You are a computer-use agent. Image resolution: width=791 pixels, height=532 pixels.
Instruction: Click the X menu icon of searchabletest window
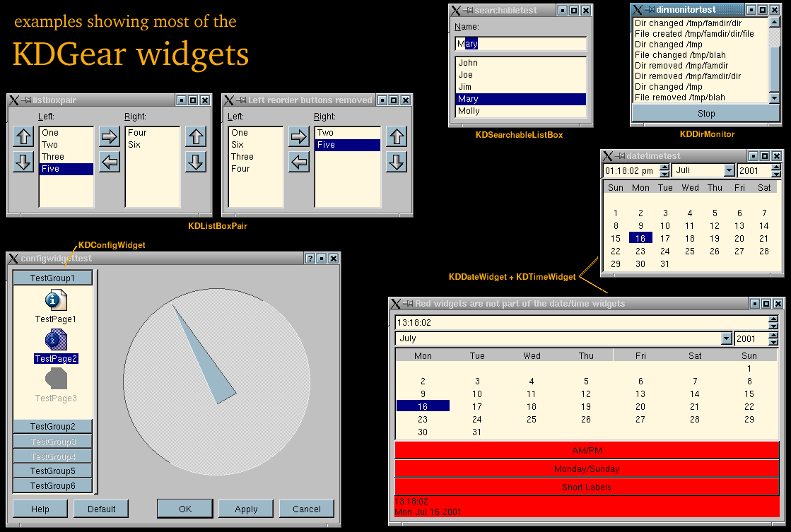pyautogui.click(x=455, y=10)
